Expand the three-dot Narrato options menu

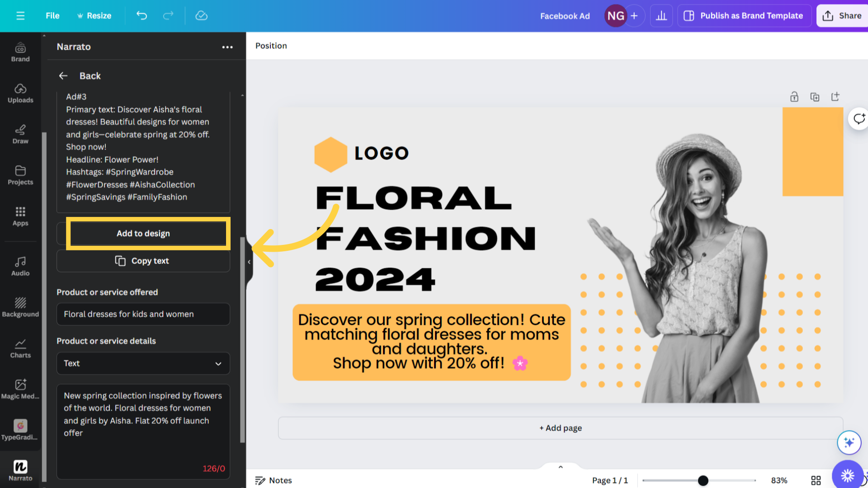click(228, 47)
